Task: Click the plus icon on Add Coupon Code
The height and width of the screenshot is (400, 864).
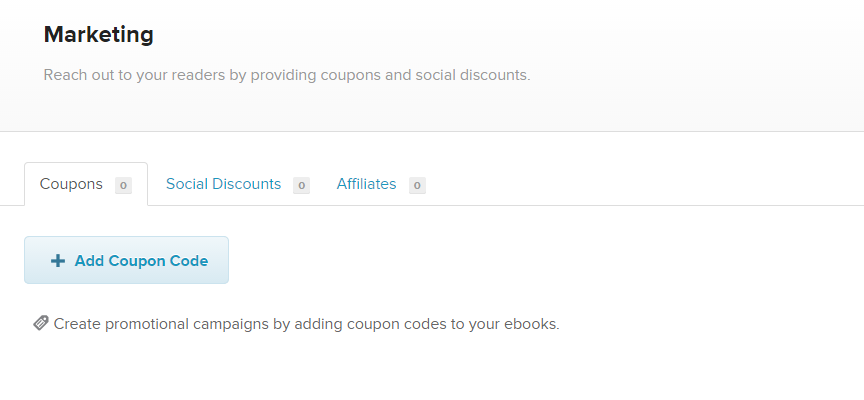Action: [58, 261]
